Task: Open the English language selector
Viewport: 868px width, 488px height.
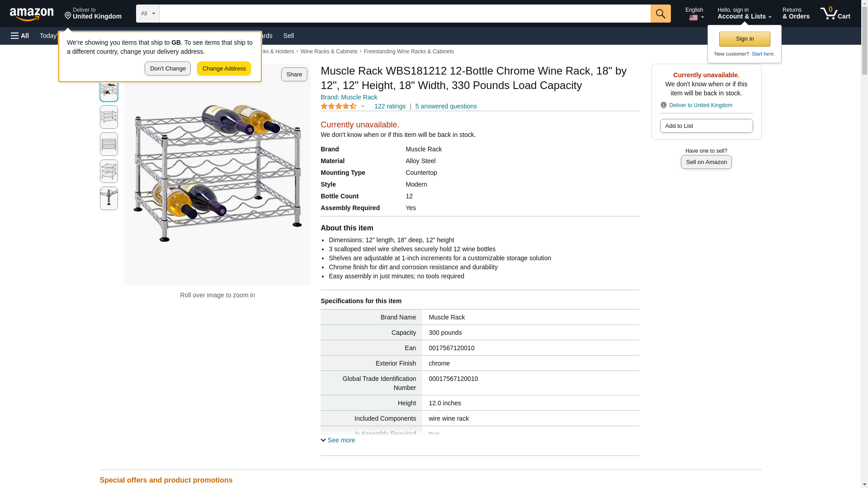Action: coord(694,14)
